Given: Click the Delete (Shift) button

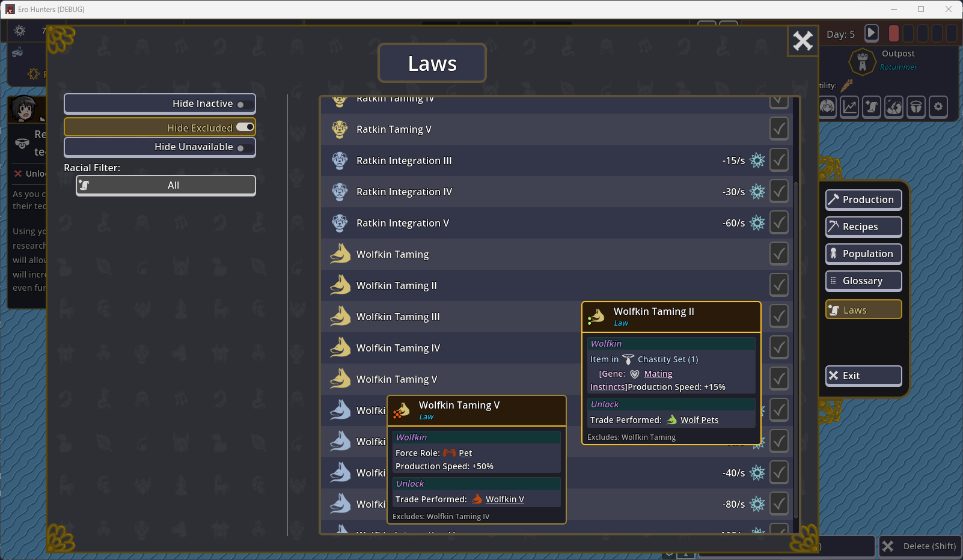Looking at the screenshot, I should point(920,546).
